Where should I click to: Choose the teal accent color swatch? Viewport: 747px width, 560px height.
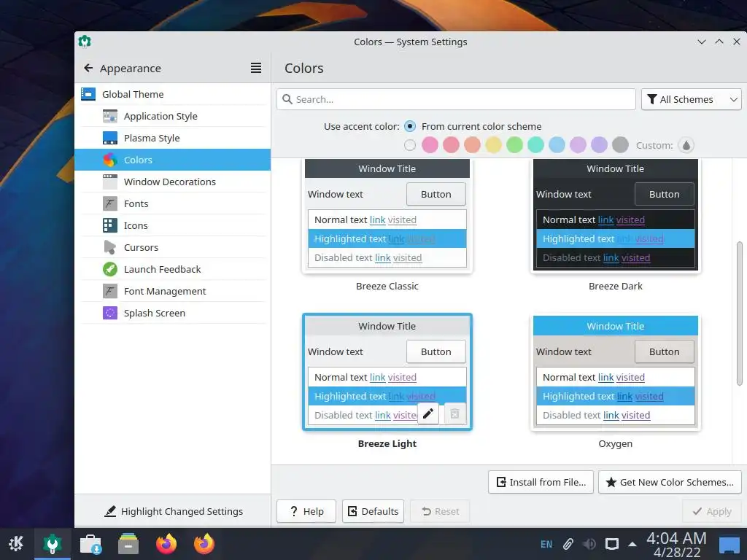pyautogui.click(x=535, y=145)
